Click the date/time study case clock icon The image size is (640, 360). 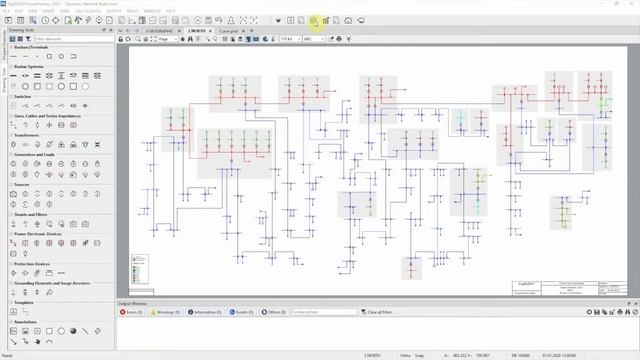coord(45,20)
